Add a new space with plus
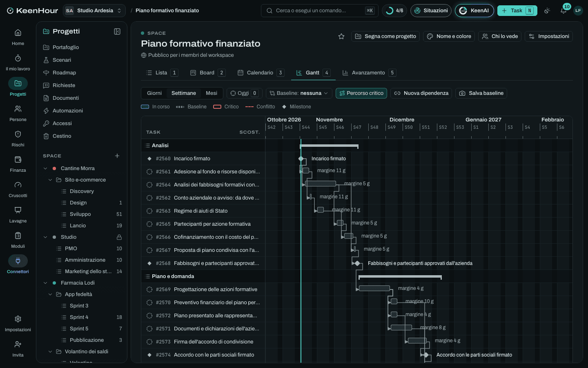This screenshot has width=588, height=368. 117,156
